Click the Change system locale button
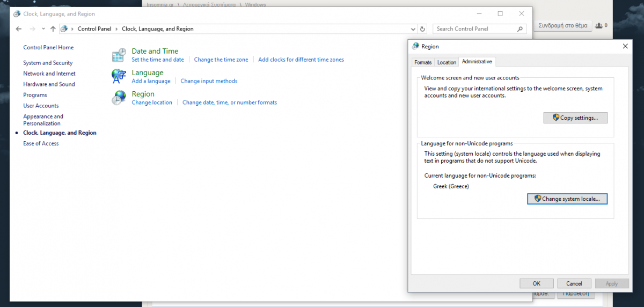Viewport: 644px width, 307px height. click(x=567, y=199)
